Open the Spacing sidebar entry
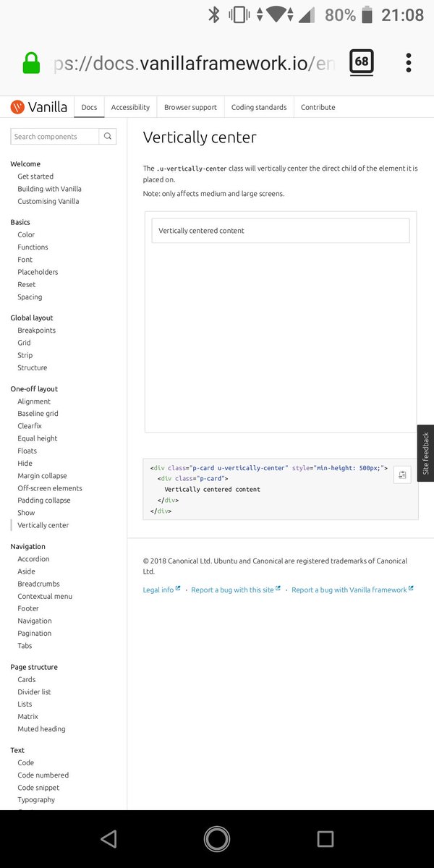This screenshot has width=434, height=868. point(30,297)
